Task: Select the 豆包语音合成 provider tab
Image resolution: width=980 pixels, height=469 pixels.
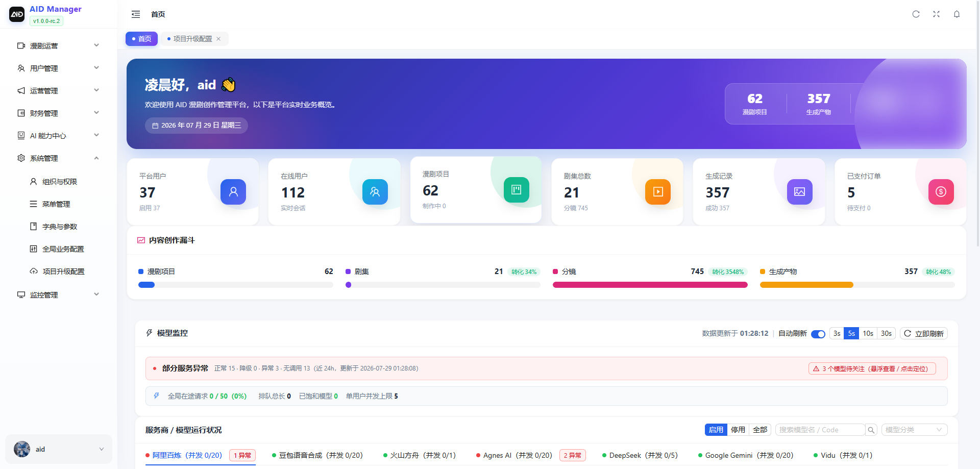Action: pos(317,455)
